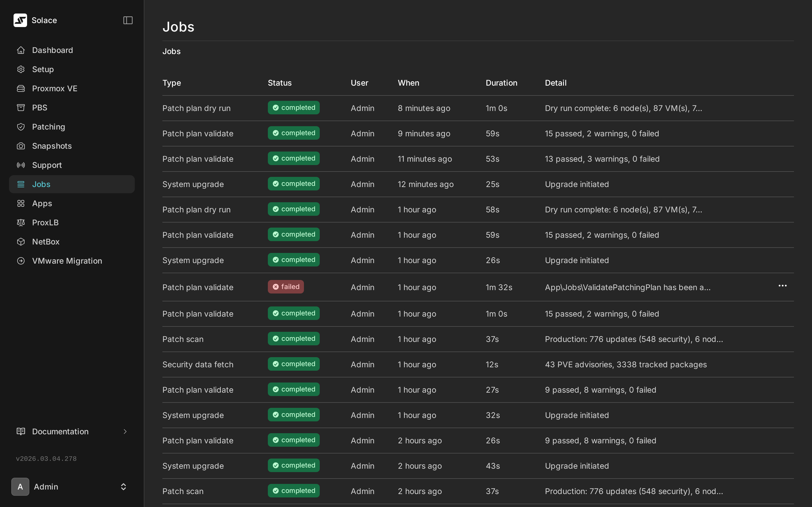This screenshot has height=507, width=812.
Task: Open NetBox from the sidebar
Action: [x=46, y=241]
